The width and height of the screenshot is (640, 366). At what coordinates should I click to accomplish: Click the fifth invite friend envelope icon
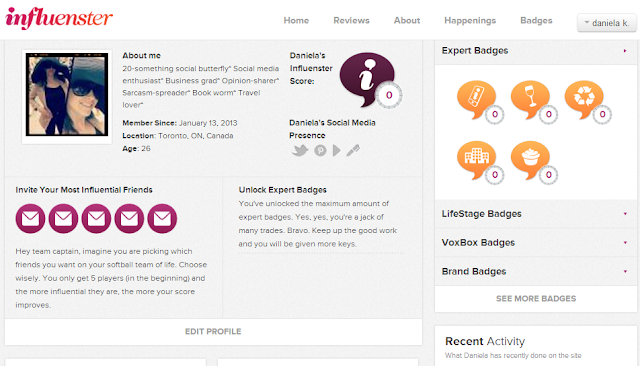(x=162, y=219)
